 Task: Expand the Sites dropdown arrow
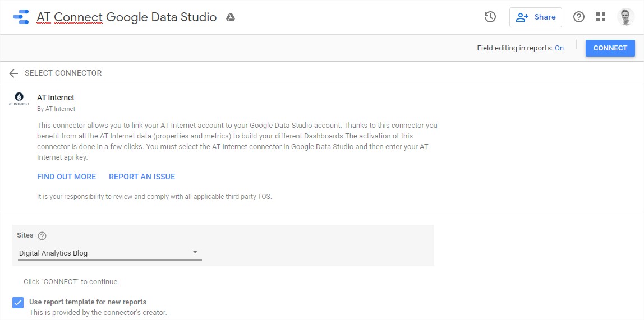(195, 252)
